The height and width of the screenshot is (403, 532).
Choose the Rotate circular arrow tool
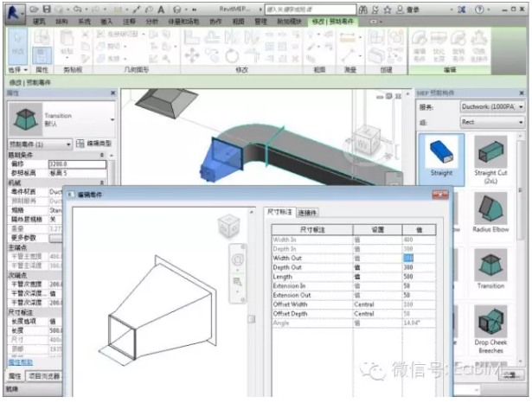232,55
